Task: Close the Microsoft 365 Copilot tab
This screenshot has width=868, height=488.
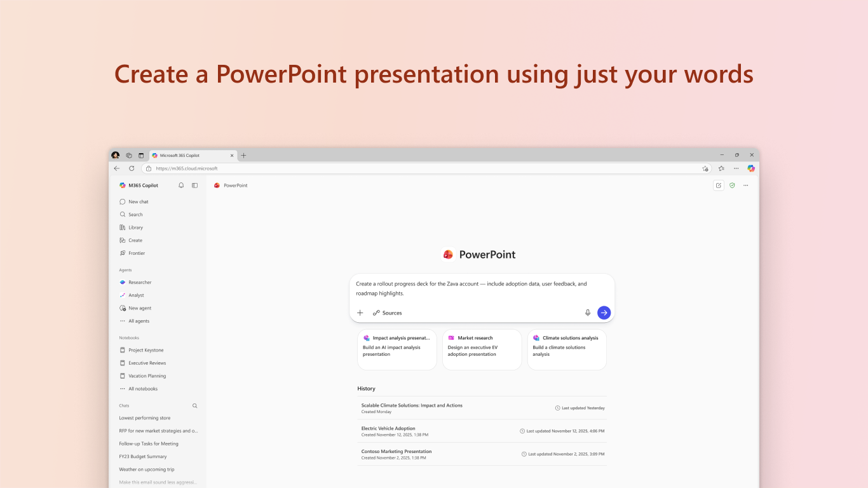Action: [232, 155]
